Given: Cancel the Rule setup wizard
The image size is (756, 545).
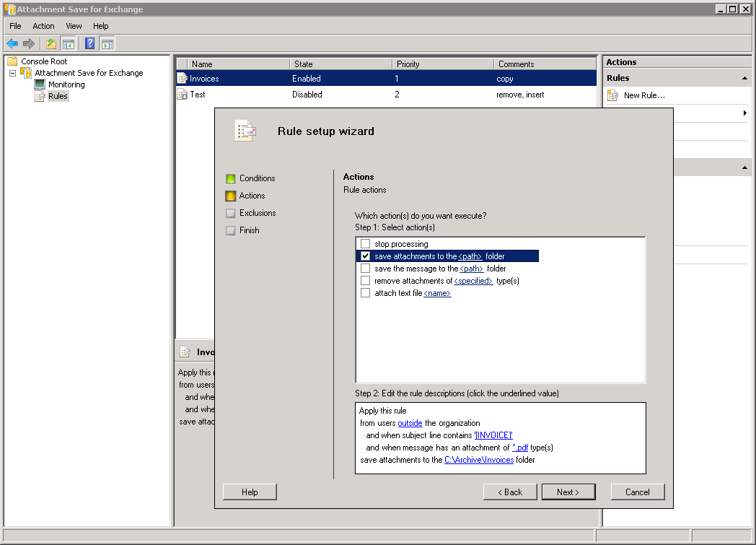Looking at the screenshot, I should click(638, 492).
